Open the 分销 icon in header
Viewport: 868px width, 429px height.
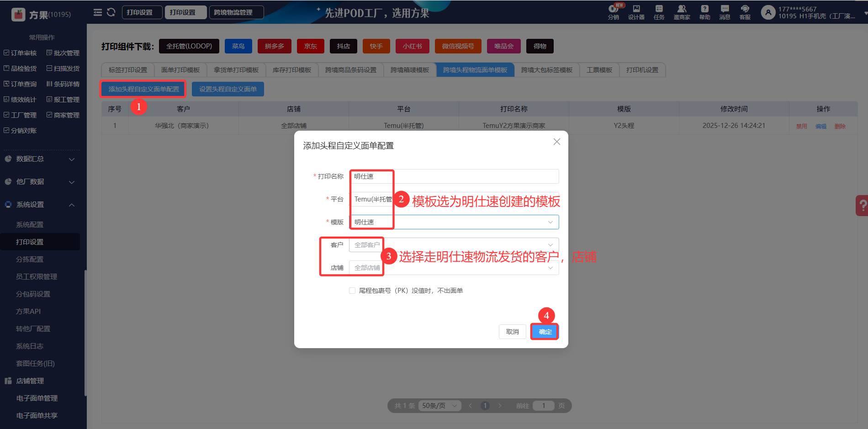coord(614,12)
